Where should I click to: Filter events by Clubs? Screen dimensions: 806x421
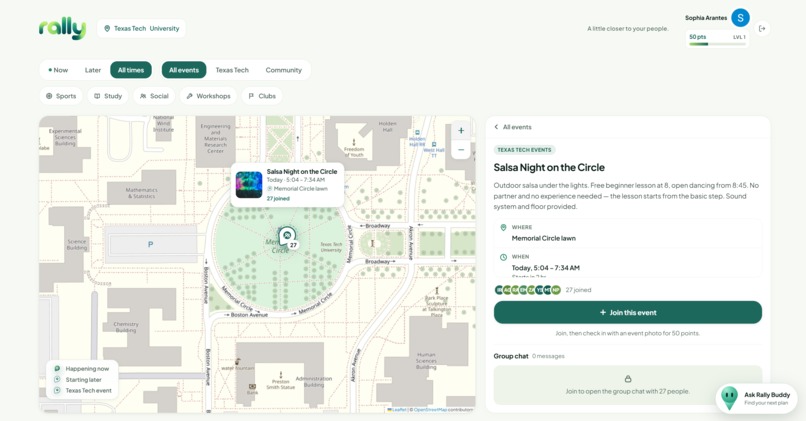tap(262, 96)
